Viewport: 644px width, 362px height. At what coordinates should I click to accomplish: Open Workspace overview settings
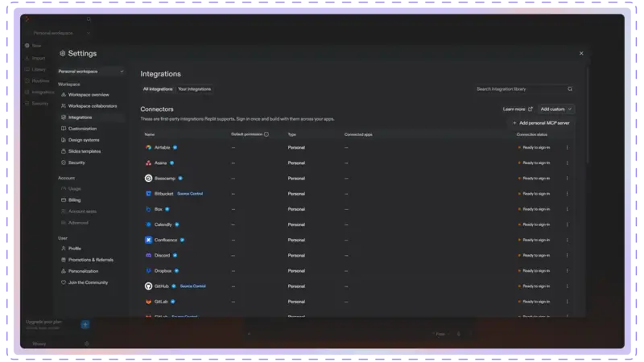[x=90, y=95]
